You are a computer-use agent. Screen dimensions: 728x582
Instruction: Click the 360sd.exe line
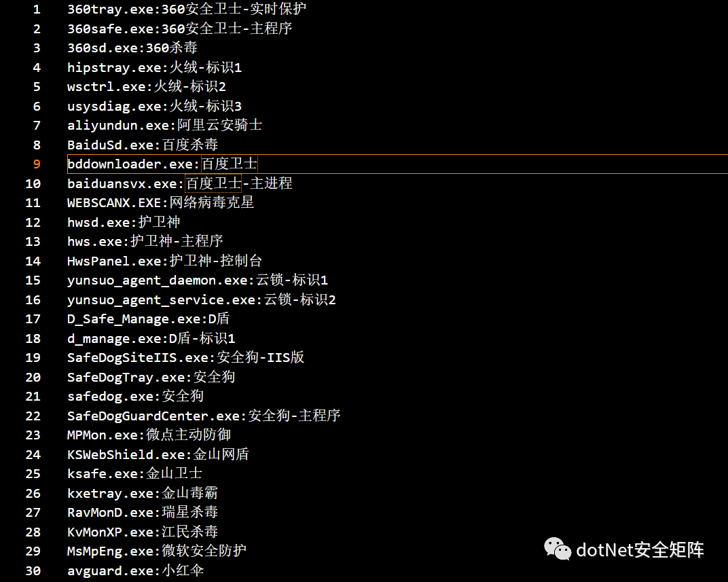point(132,48)
